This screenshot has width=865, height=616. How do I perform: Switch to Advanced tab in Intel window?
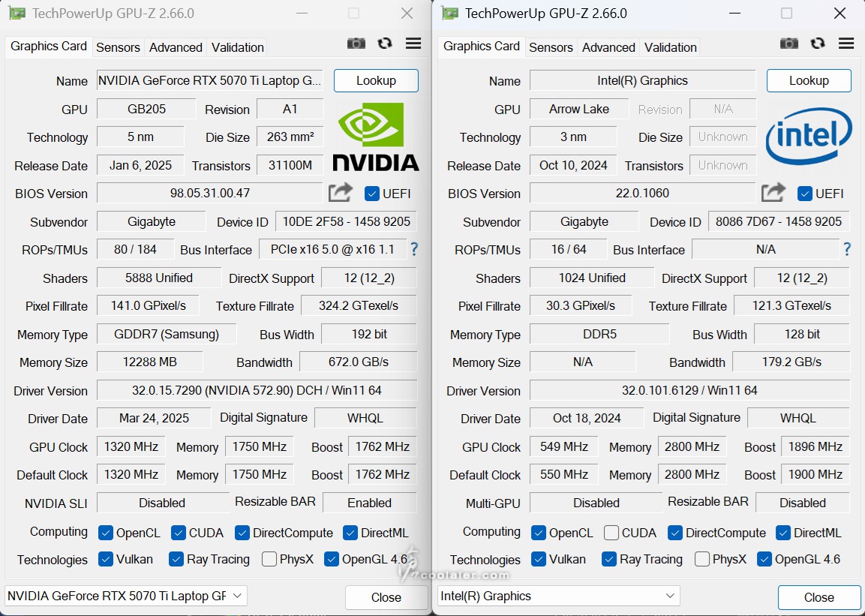(609, 47)
